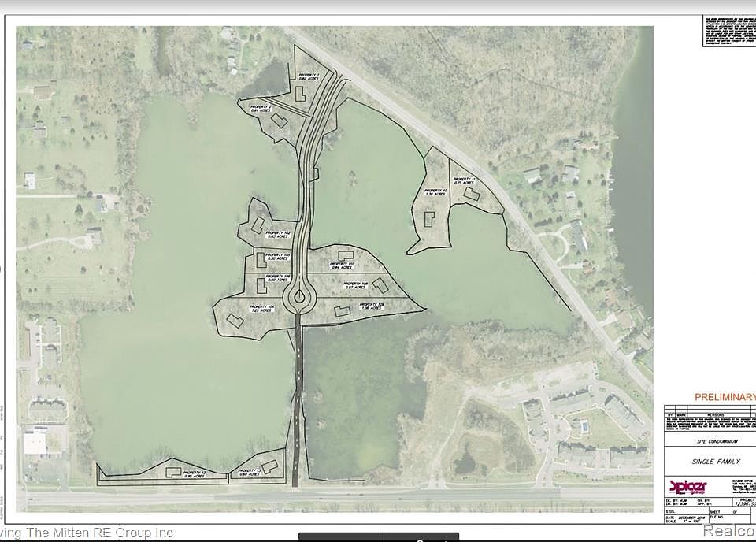Image resolution: width=756 pixels, height=542 pixels.
Task: Click the cul-de-sac roundabout center island
Action: point(300,298)
